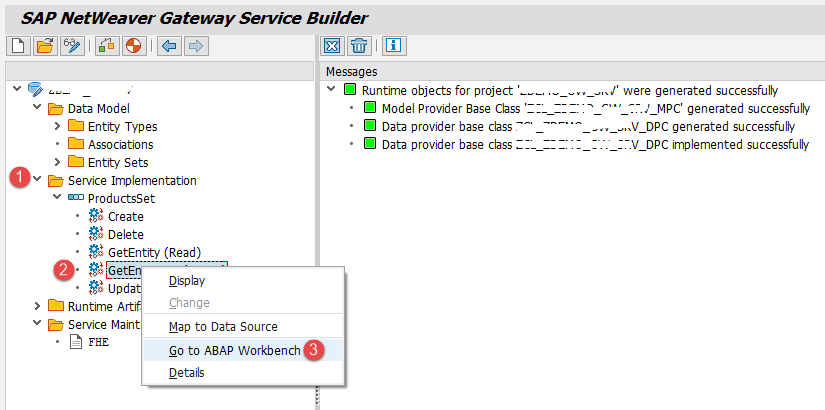825x410 pixels.
Task: Click the trash icon in Messages toolbar
Action: [360, 46]
